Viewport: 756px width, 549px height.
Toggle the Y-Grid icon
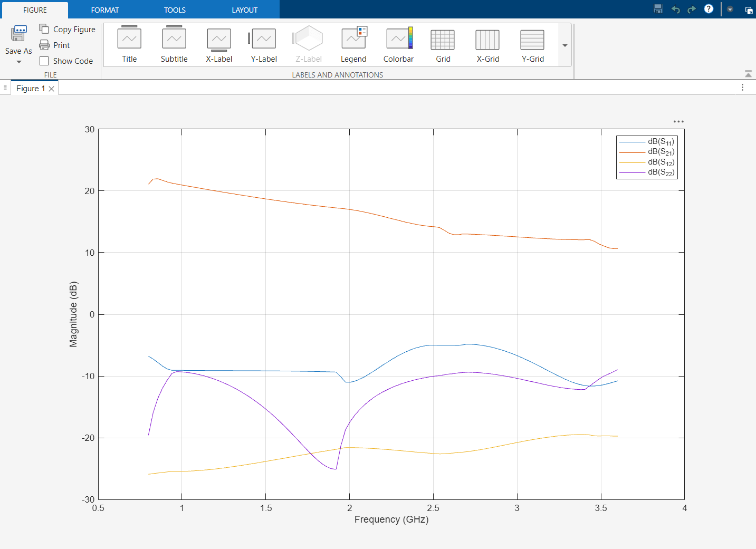click(x=532, y=44)
